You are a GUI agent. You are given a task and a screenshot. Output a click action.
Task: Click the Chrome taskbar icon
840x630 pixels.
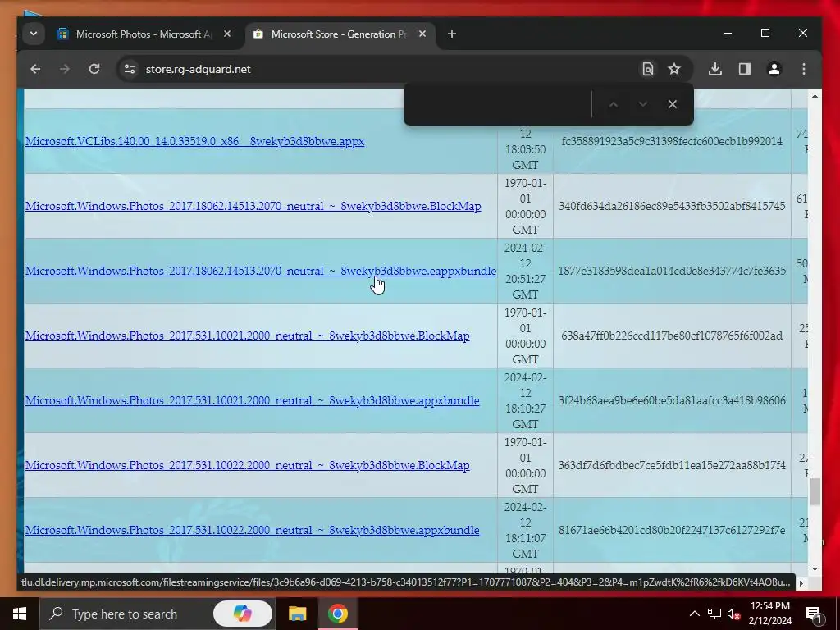[337, 614]
